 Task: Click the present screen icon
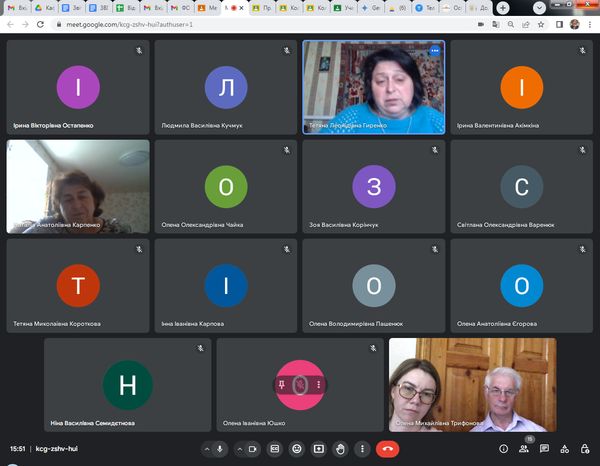pos(319,449)
